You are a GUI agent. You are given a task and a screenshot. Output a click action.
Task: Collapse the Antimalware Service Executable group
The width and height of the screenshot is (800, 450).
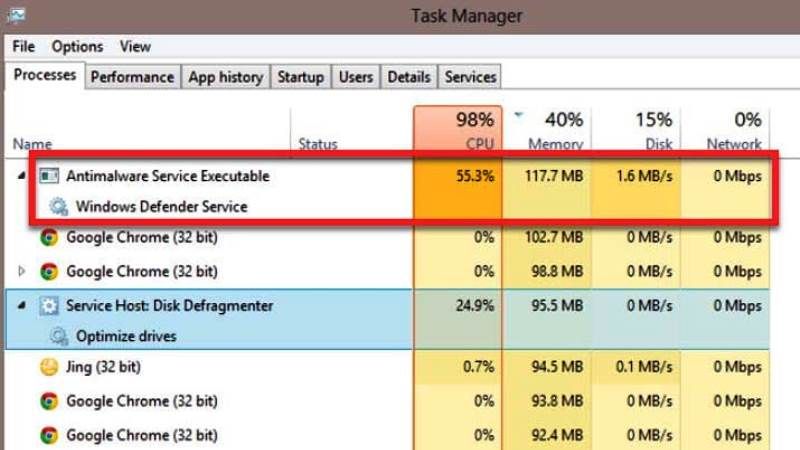(21, 176)
